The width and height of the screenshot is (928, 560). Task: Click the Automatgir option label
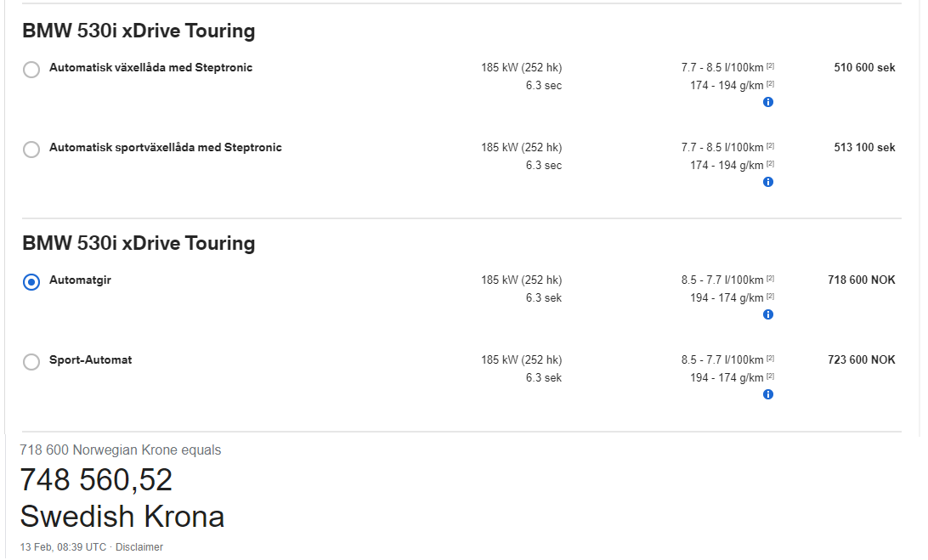pyautogui.click(x=80, y=280)
